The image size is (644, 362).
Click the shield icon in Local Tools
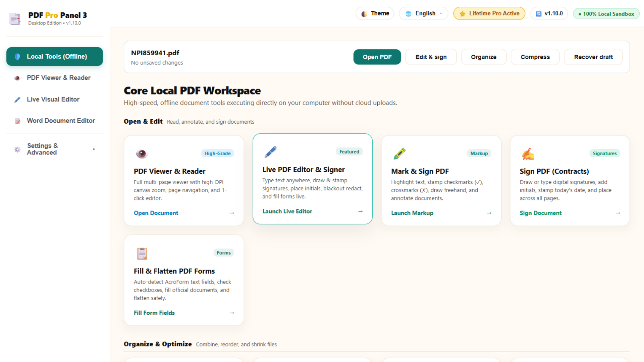17,57
